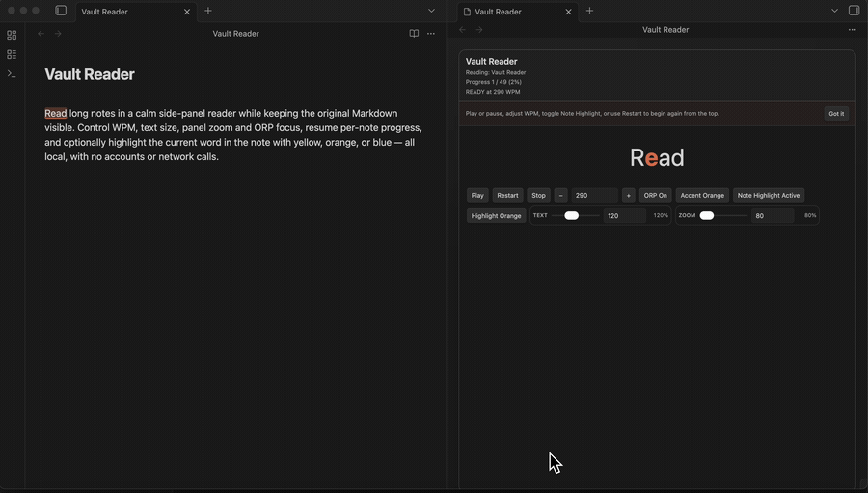
Task: Add a new tab in the left pane
Action: coord(208,11)
